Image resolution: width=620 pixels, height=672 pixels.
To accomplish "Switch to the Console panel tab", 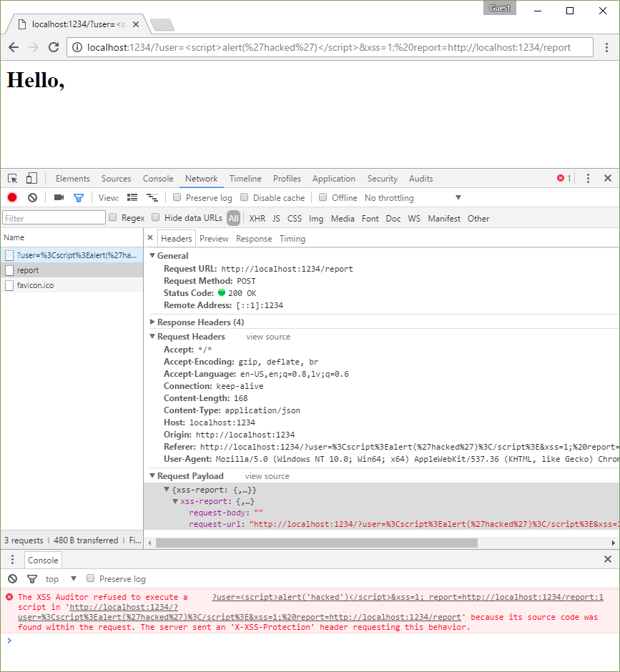I will pyautogui.click(x=158, y=179).
